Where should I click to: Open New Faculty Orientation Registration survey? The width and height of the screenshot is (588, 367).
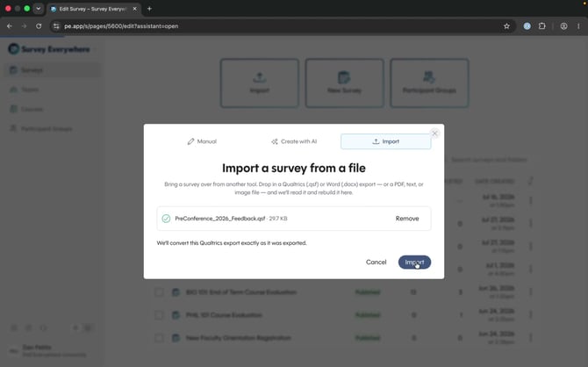click(x=238, y=338)
